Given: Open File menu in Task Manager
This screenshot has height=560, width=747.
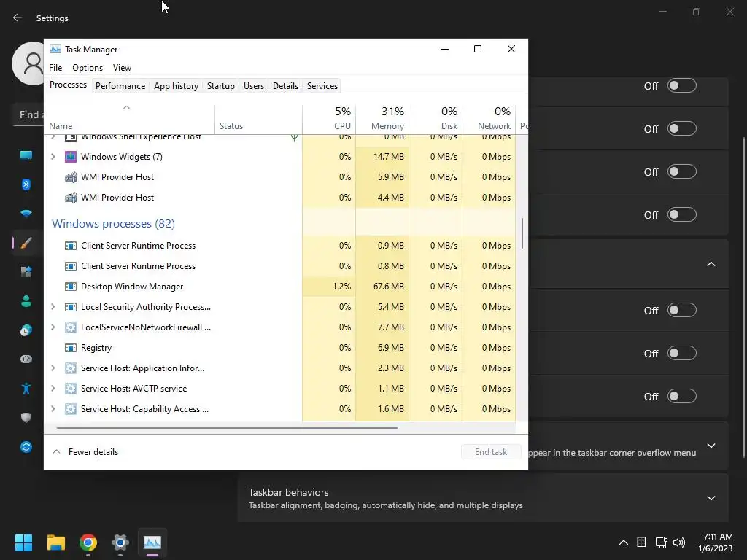Looking at the screenshot, I should coord(55,68).
